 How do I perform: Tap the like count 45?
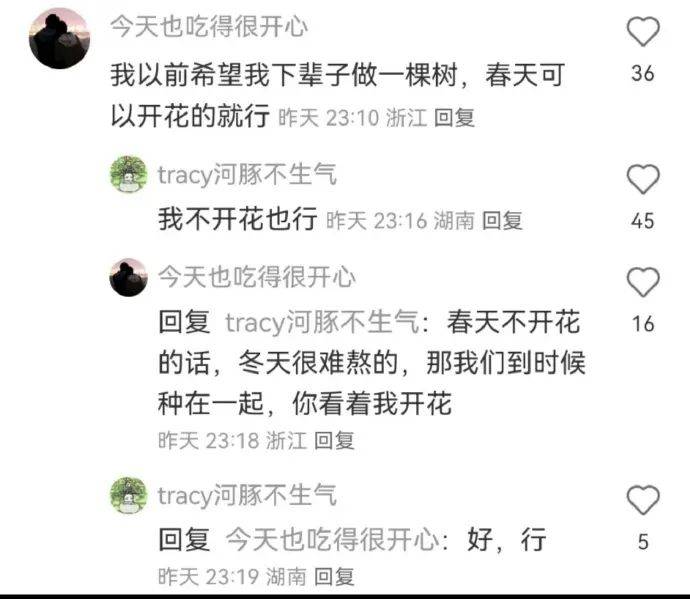[643, 220]
